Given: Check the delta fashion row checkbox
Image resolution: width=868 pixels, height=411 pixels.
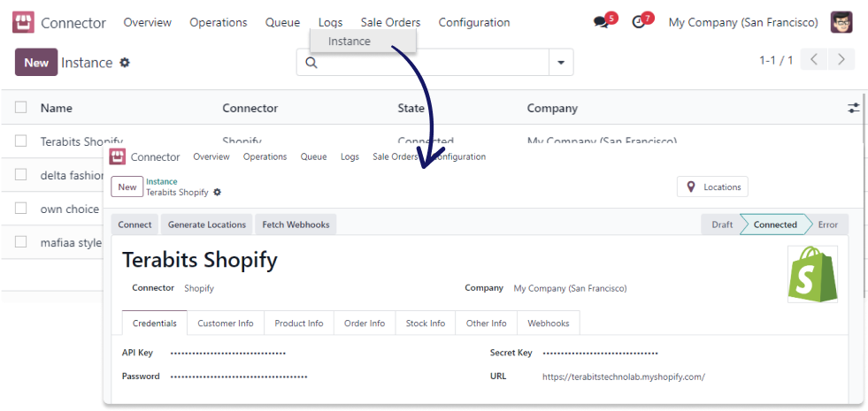Looking at the screenshot, I should tap(21, 175).
